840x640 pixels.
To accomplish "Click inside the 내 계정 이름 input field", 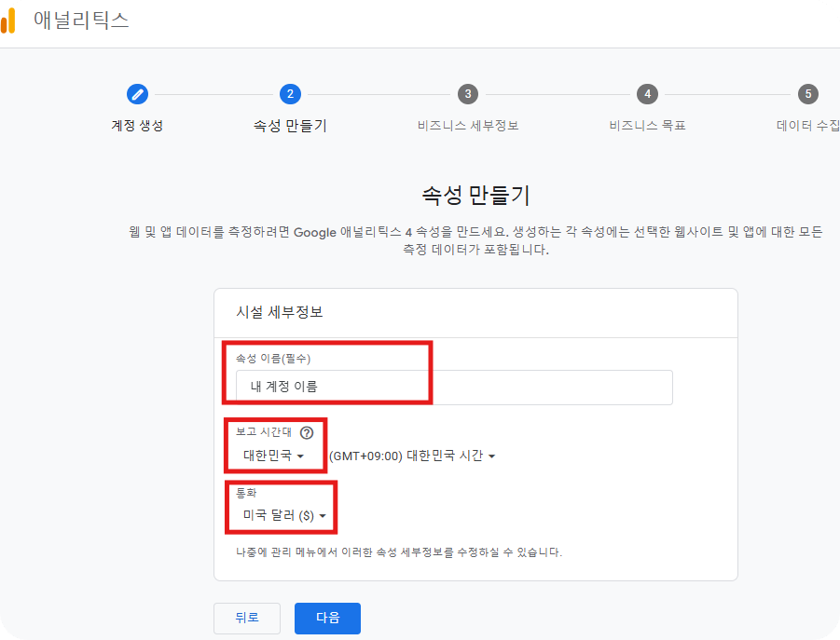I will (x=448, y=388).
